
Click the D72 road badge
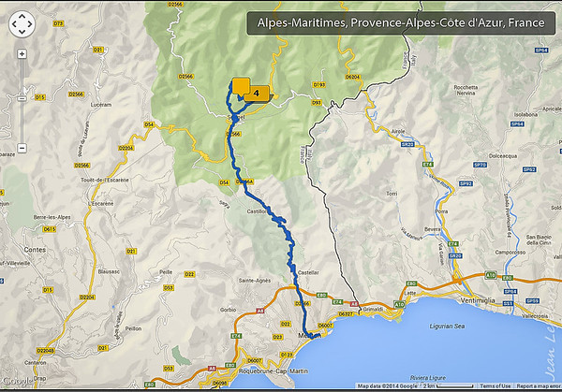click(x=58, y=23)
